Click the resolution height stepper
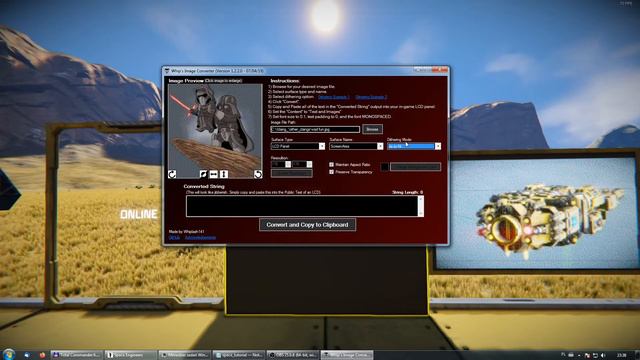The image size is (640, 360). [x=309, y=164]
